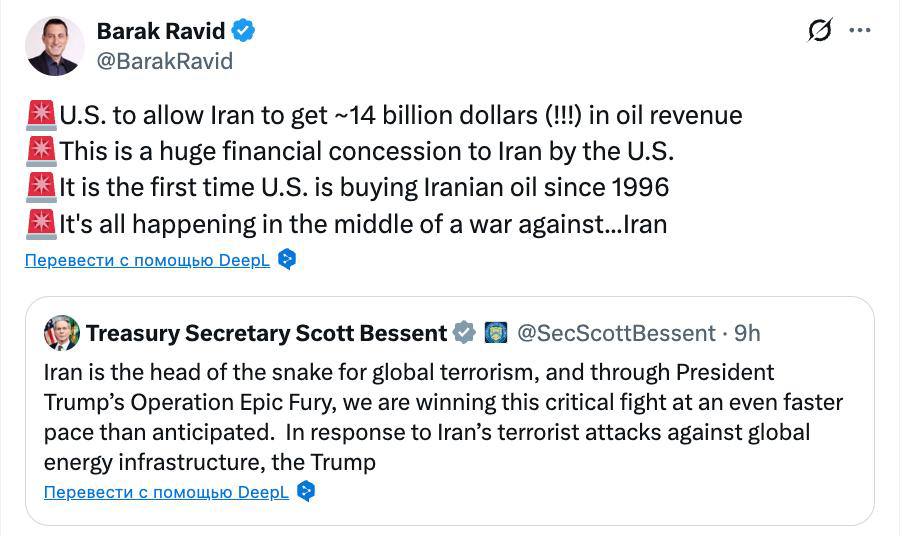Click the main post text about oil revenue
This screenshot has height=536, width=914.
400,116
